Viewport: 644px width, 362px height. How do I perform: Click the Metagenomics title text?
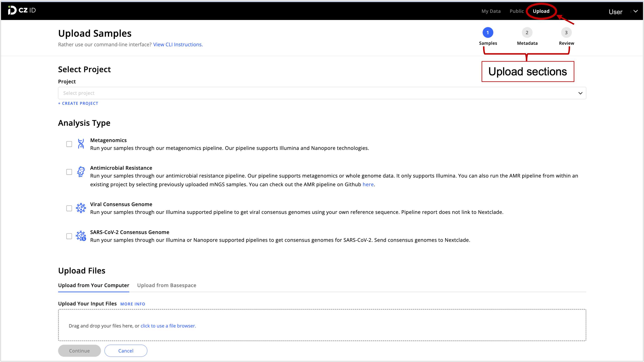(x=108, y=140)
